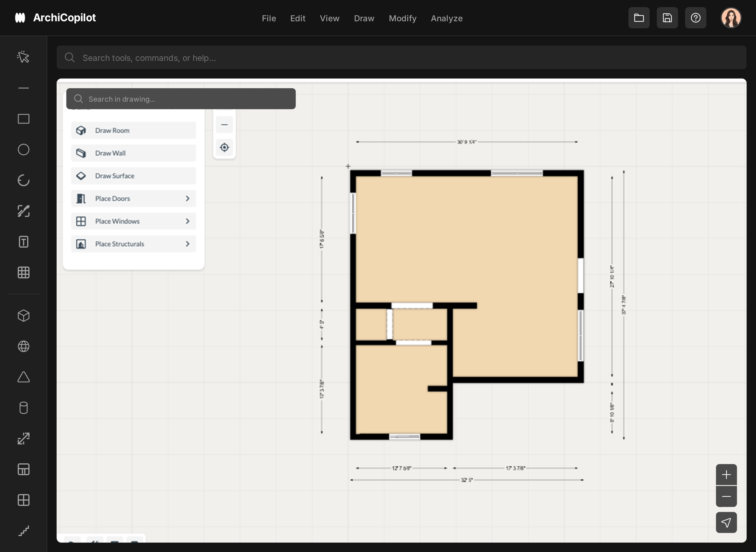
Task: Open the Edit menu
Action: [x=297, y=18]
